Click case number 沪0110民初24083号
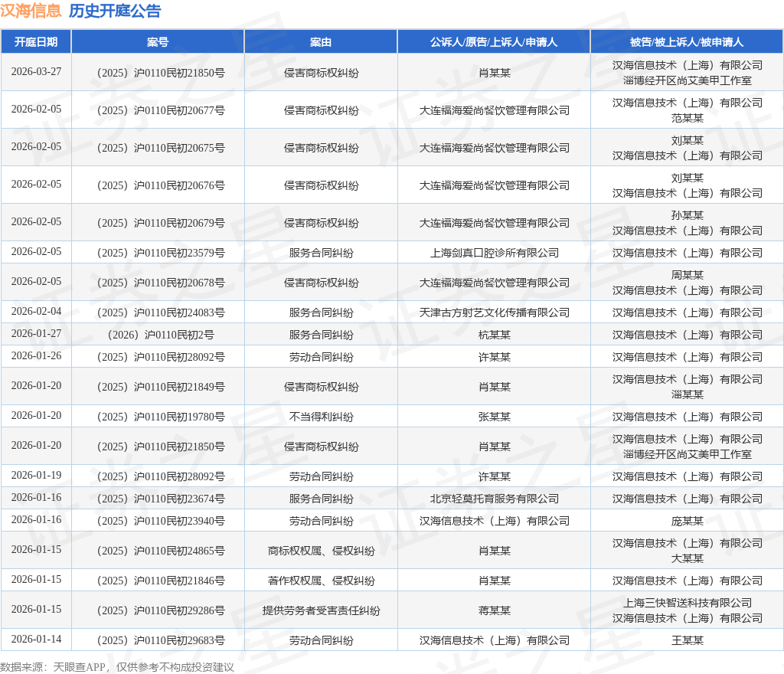 click(x=160, y=313)
